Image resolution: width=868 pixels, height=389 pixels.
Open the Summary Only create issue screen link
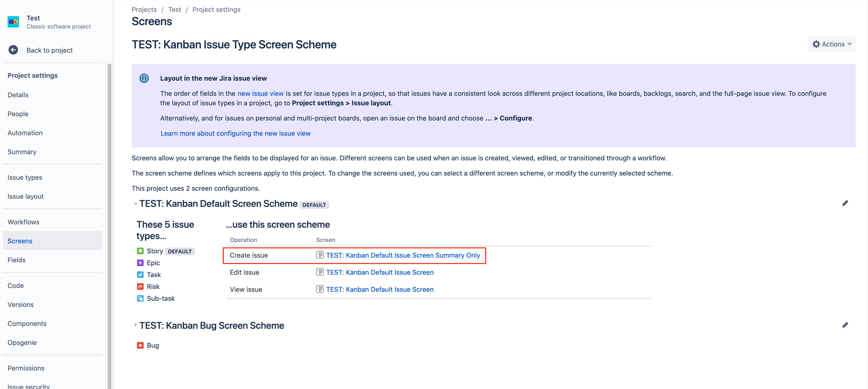point(403,255)
